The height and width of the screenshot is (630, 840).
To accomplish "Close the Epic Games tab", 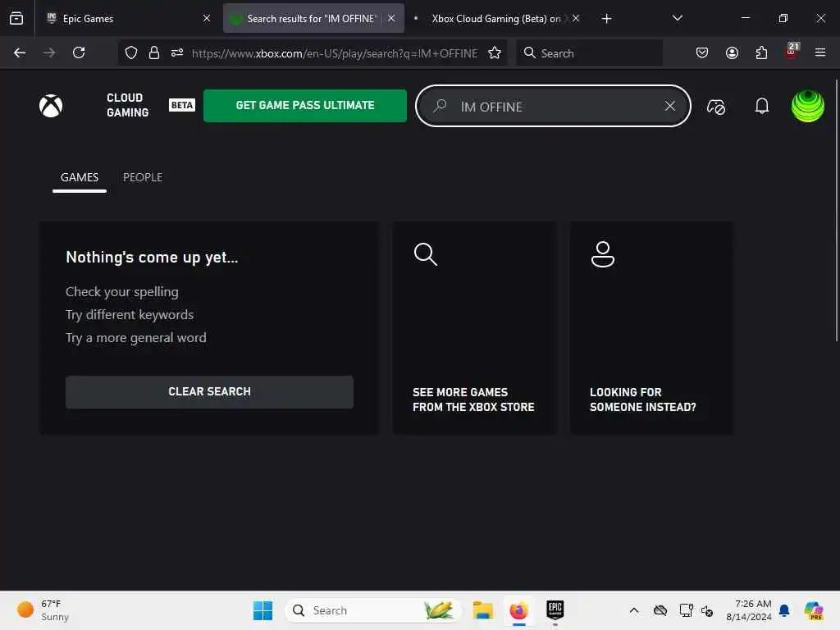I will coord(207,18).
